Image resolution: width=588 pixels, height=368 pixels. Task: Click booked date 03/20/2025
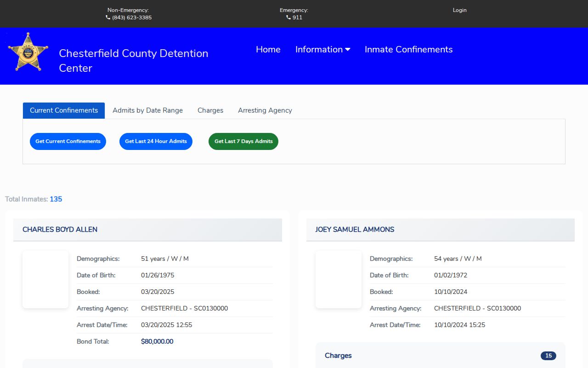click(158, 292)
